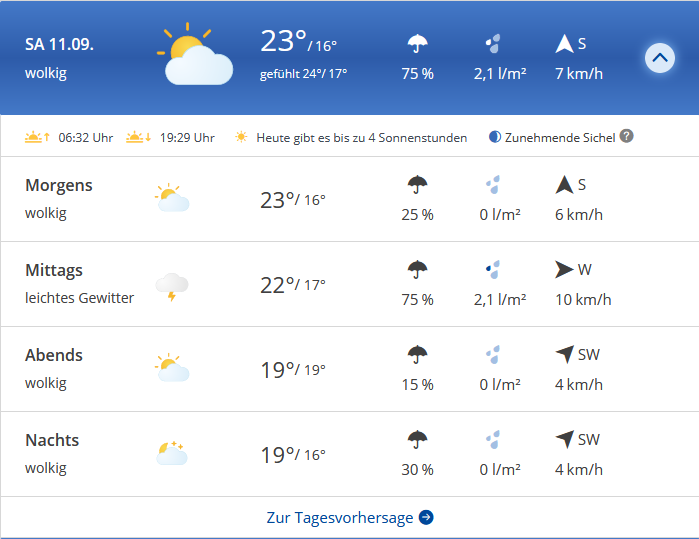Screen dimensions: 699x539
Task: Click the sunset icon beside 19:29 Uhr
Action: tap(138, 137)
